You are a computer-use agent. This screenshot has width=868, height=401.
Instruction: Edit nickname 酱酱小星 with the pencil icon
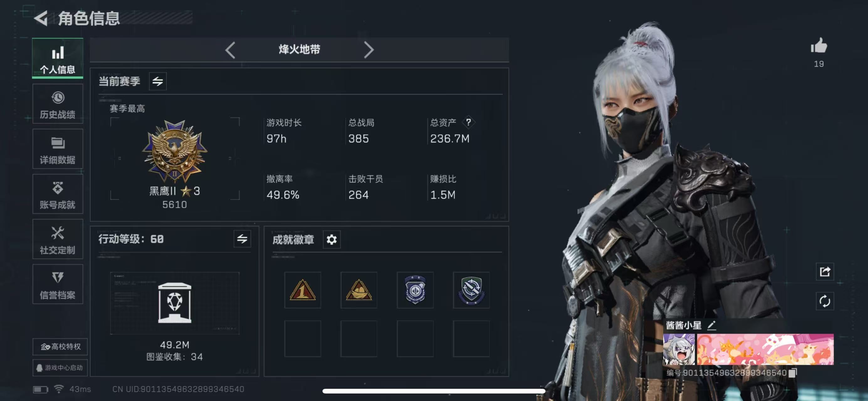711,325
